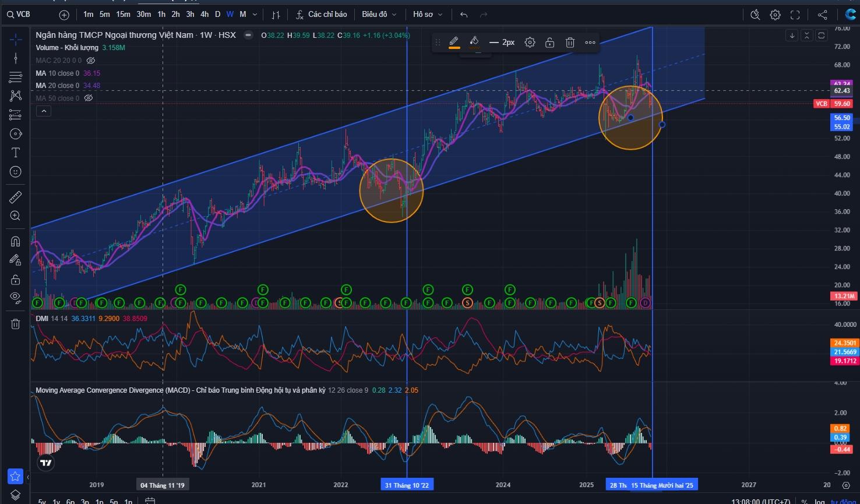This screenshot has width=860, height=504.
Task: Open the Biểu đồ dropdown
Action: [x=379, y=15]
